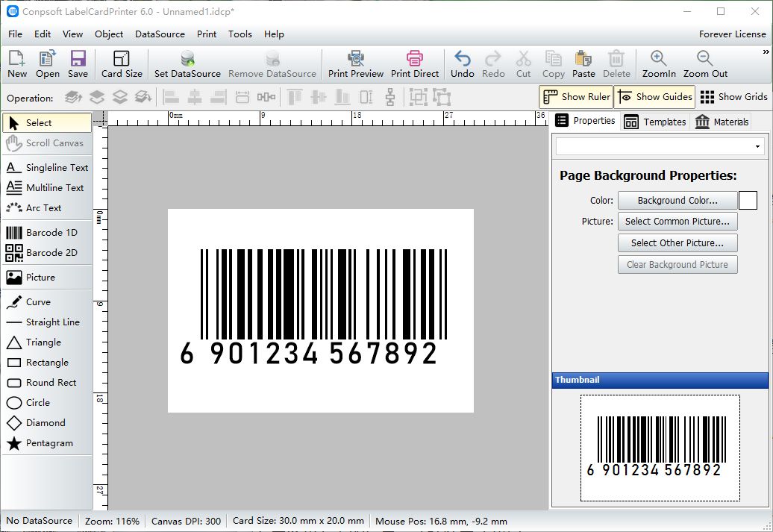Viewport: 773px width, 532px height.
Task: Select the Triangle shape tool
Action: tap(47, 342)
